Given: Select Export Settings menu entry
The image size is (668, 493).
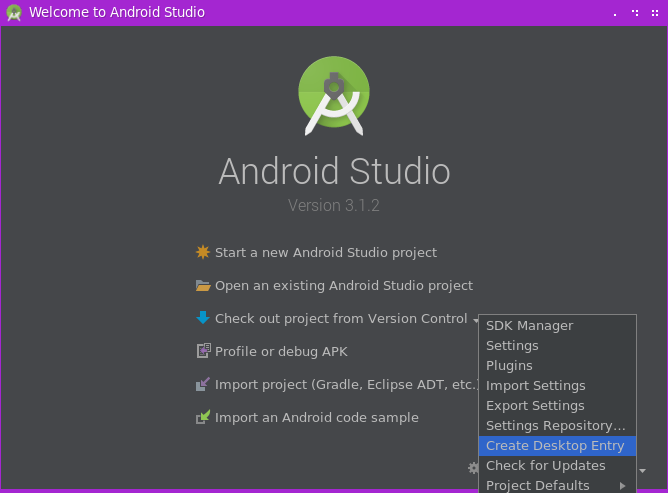Looking at the screenshot, I should [x=557, y=406].
